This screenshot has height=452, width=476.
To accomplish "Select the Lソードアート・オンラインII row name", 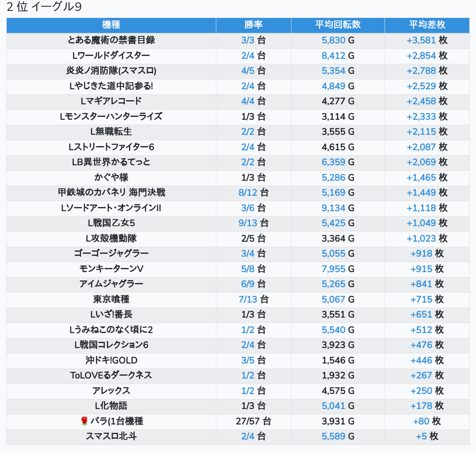I will [111, 208].
